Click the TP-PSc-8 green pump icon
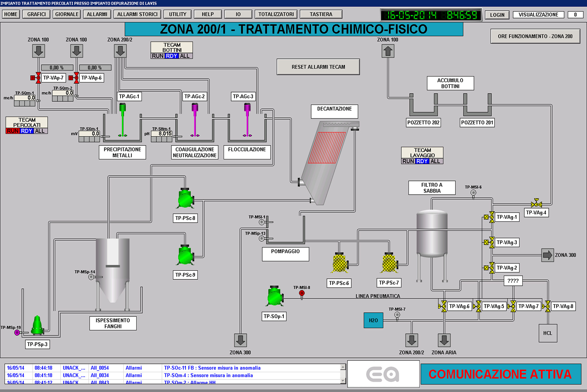The image size is (587, 392). point(185,198)
